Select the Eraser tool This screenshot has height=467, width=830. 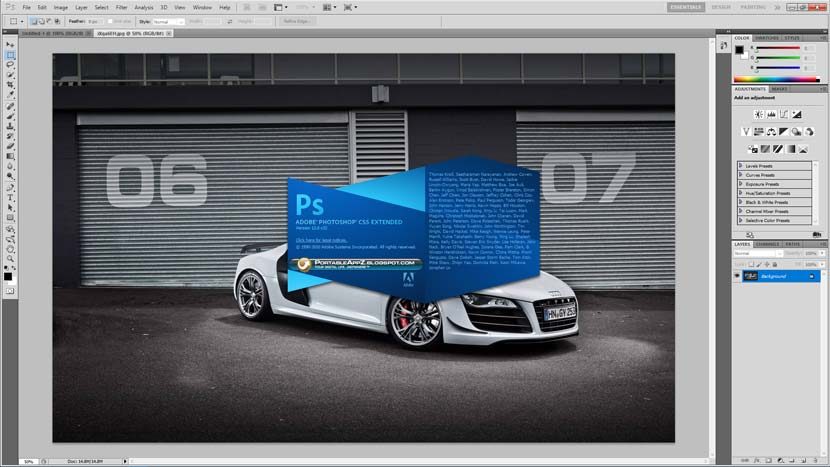coord(10,147)
